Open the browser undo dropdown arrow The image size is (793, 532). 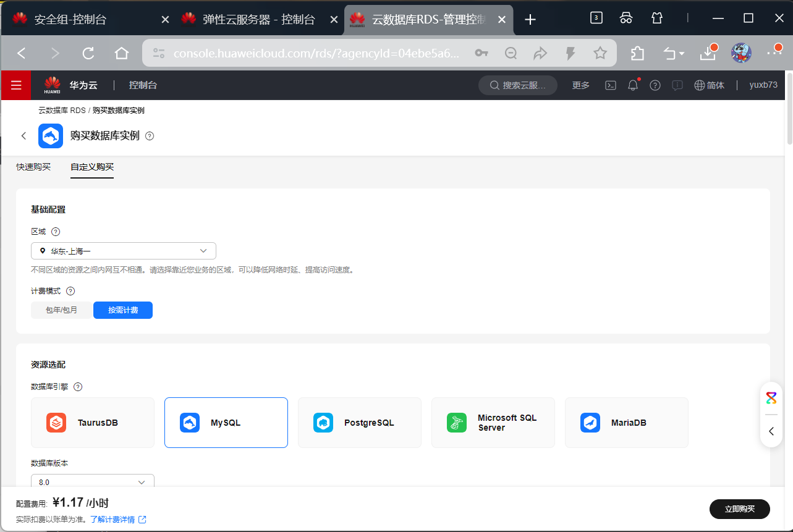point(682,54)
